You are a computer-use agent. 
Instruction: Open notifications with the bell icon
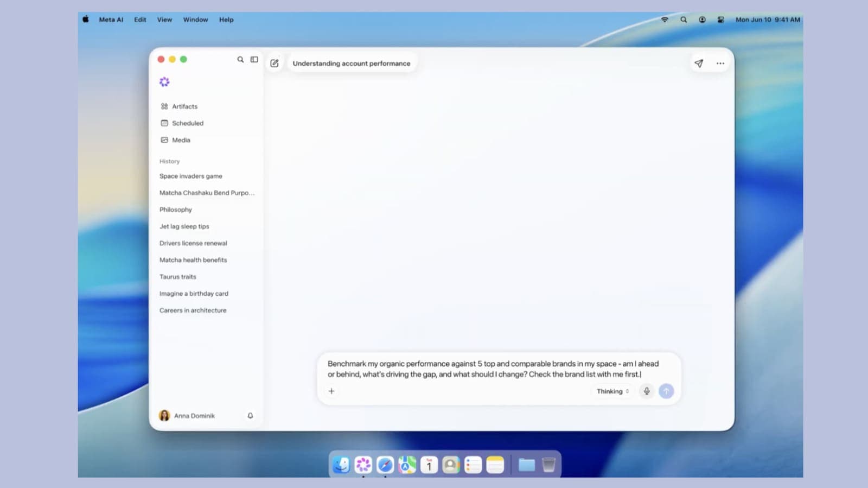250,416
